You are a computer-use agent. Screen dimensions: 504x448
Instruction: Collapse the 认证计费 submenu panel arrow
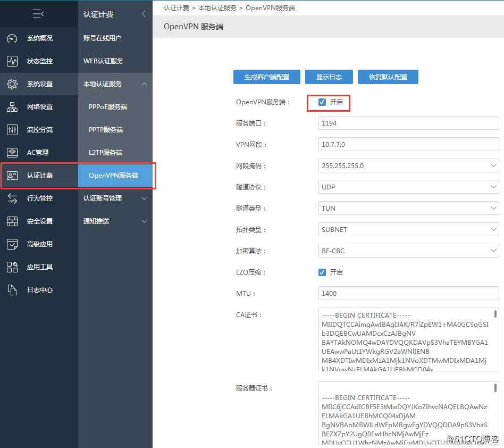[144, 14]
